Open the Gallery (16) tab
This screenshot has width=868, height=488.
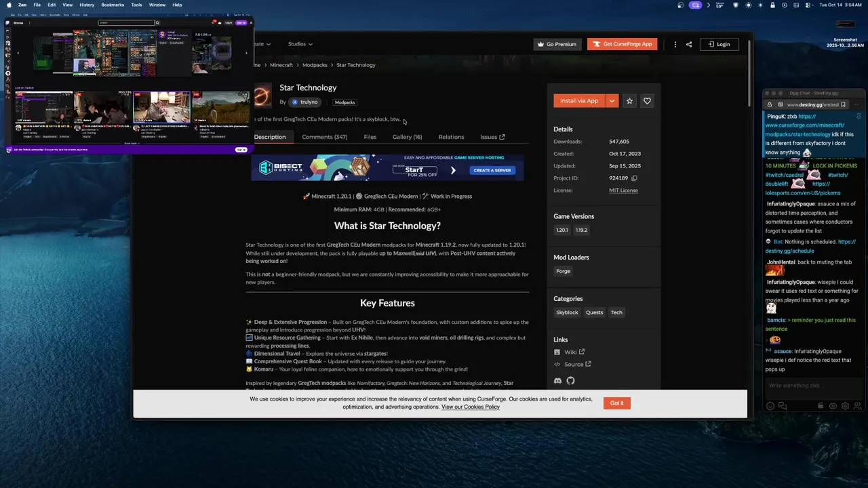coord(407,137)
